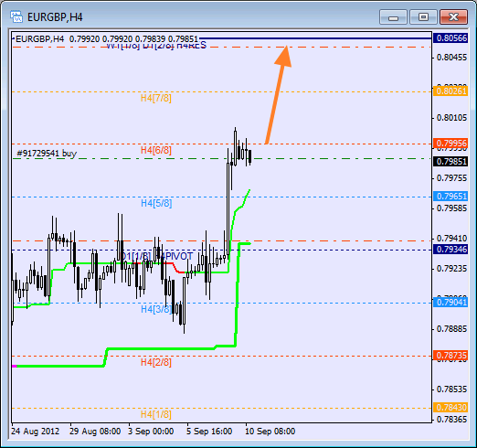This screenshot has width=477, height=448.
Task: Click the 0.79346 pivot price tag
Action: 450,250
